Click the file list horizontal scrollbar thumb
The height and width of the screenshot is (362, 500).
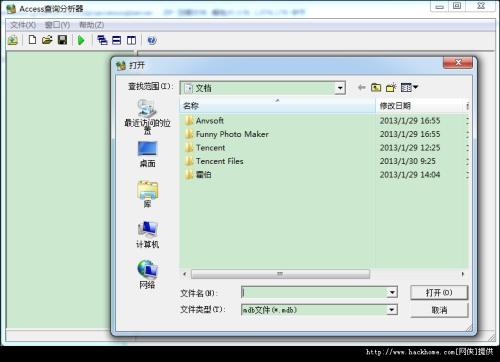pos(280,274)
